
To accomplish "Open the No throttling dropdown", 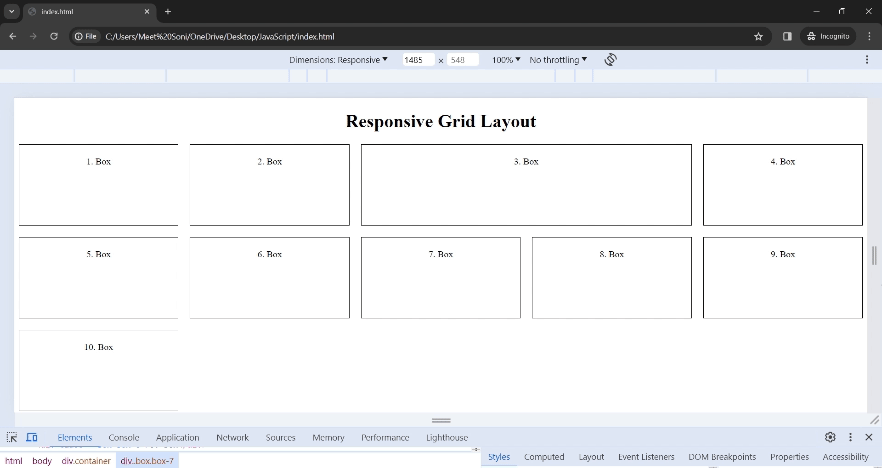I will pos(558,60).
